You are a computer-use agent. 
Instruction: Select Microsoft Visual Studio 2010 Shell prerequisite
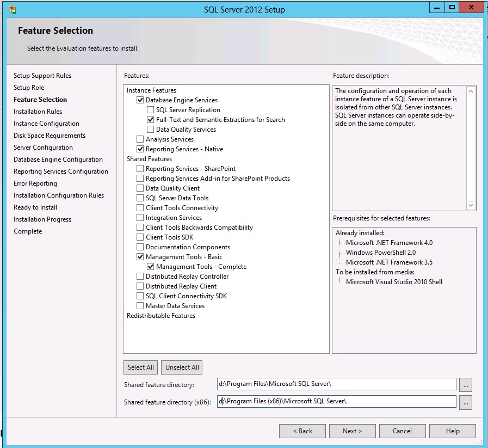394,282
